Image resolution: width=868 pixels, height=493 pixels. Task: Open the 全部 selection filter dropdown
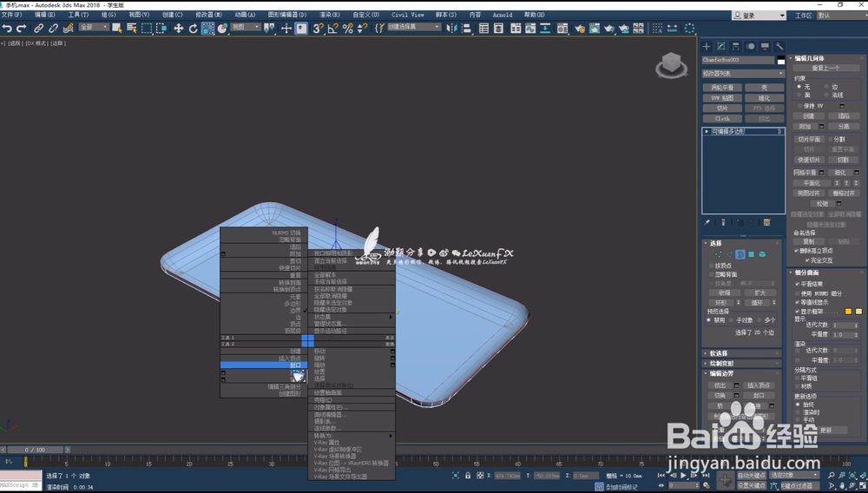[x=94, y=27]
